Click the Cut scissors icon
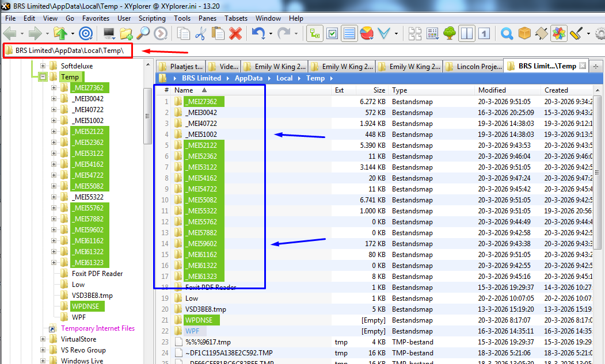The width and height of the screenshot is (605, 364). coord(200,34)
